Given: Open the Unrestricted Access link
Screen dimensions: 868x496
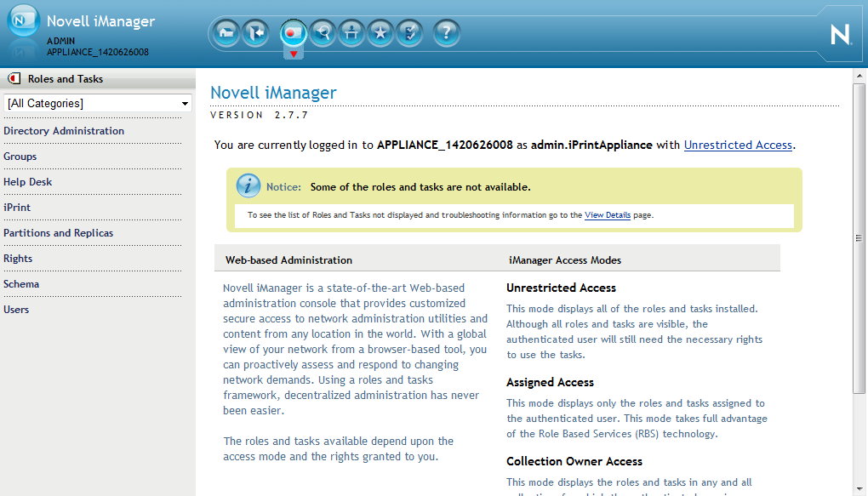Looking at the screenshot, I should click(x=738, y=145).
